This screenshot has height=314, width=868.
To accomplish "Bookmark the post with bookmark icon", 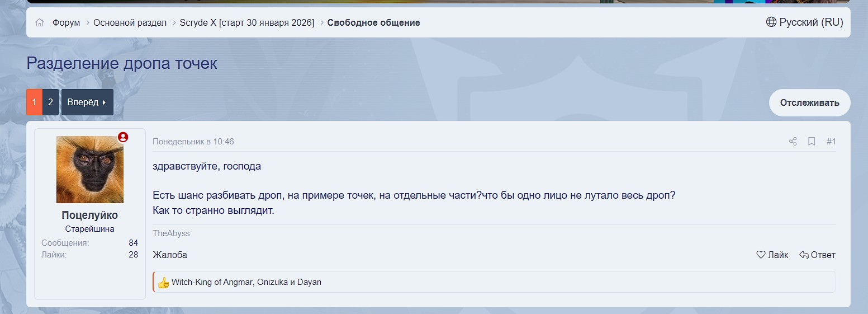I will [812, 142].
